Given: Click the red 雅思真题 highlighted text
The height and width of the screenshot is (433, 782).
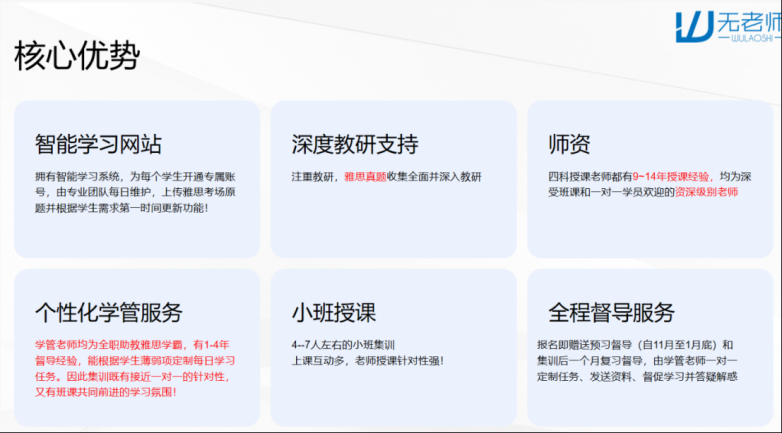Looking at the screenshot, I should point(364,176).
